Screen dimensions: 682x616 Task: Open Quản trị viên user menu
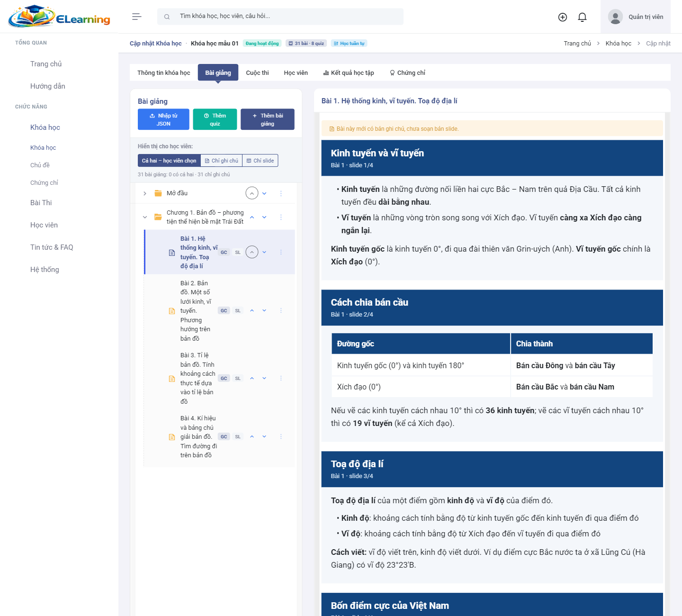click(x=636, y=17)
